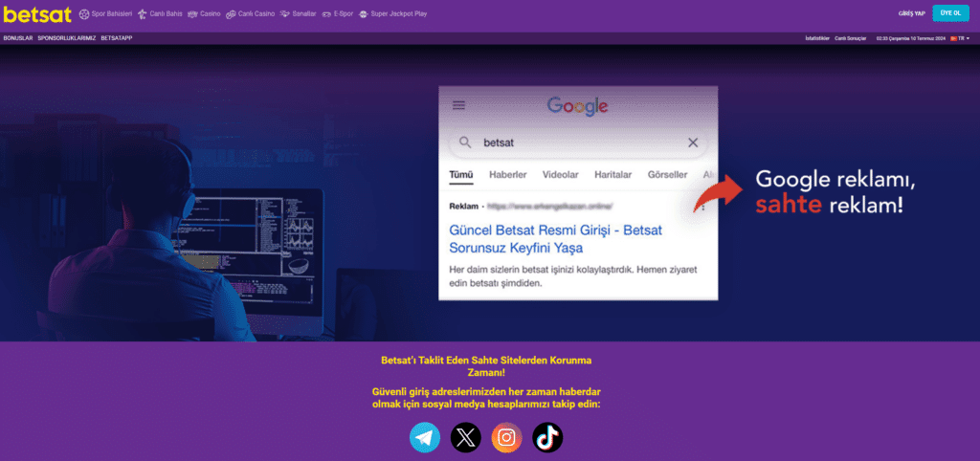
Task: Click text "Güvenli giriş adreslerimizden her zaman haberdar"
Action: tap(486, 392)
